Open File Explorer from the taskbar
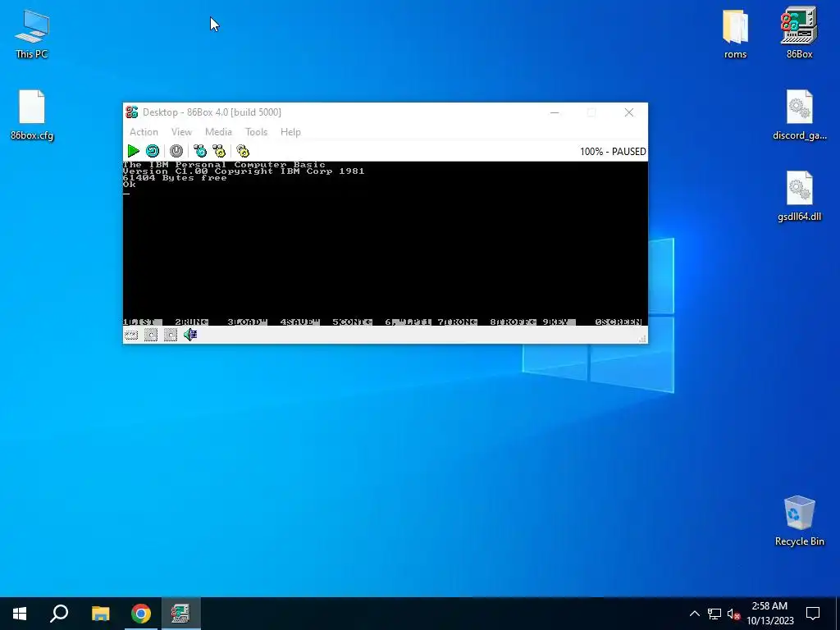The image size is (840, 630). [100, 614]
